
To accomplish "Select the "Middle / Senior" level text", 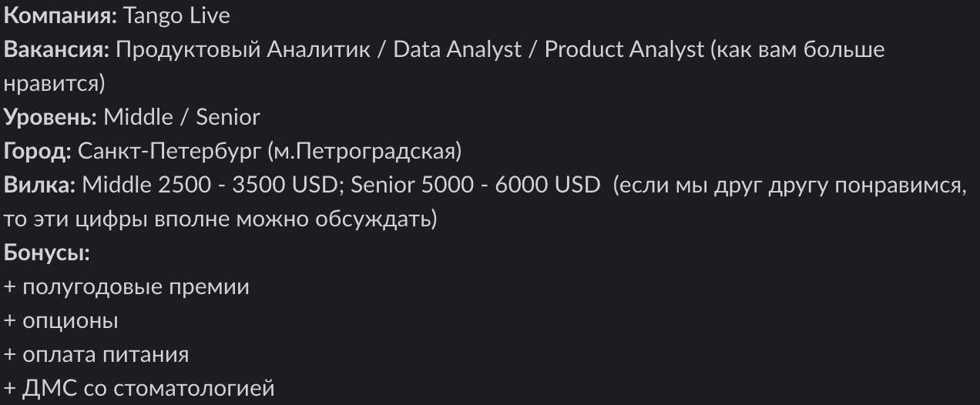I will click(182, 117).
